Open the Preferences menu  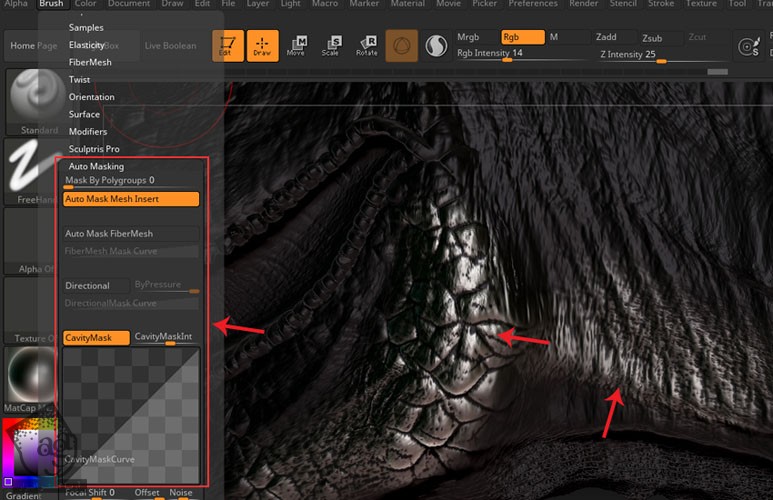pos(533,4)
